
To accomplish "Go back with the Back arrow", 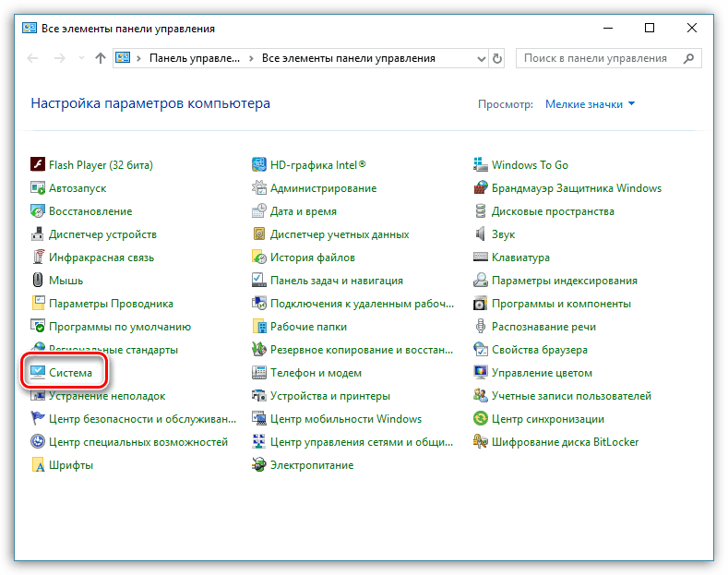I will (33, 58).
